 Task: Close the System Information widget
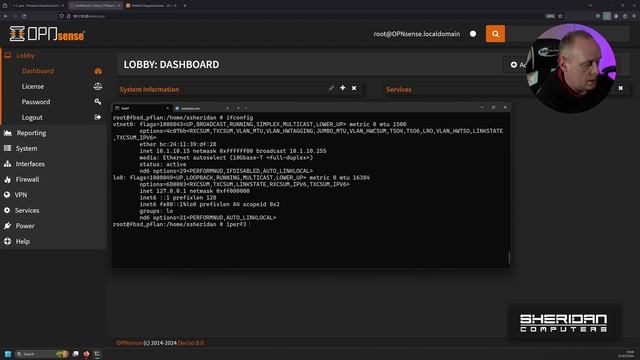tap(354, 88)
